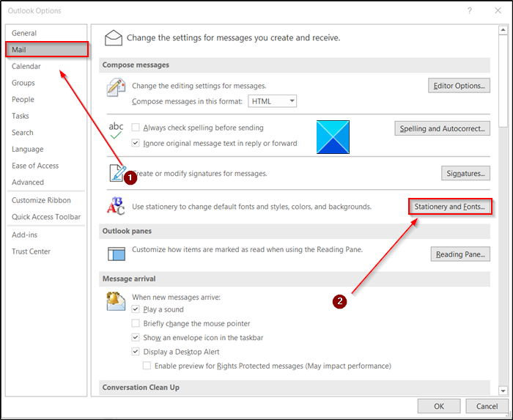Click the 'Compose messages in this format' label

[187, 101]
